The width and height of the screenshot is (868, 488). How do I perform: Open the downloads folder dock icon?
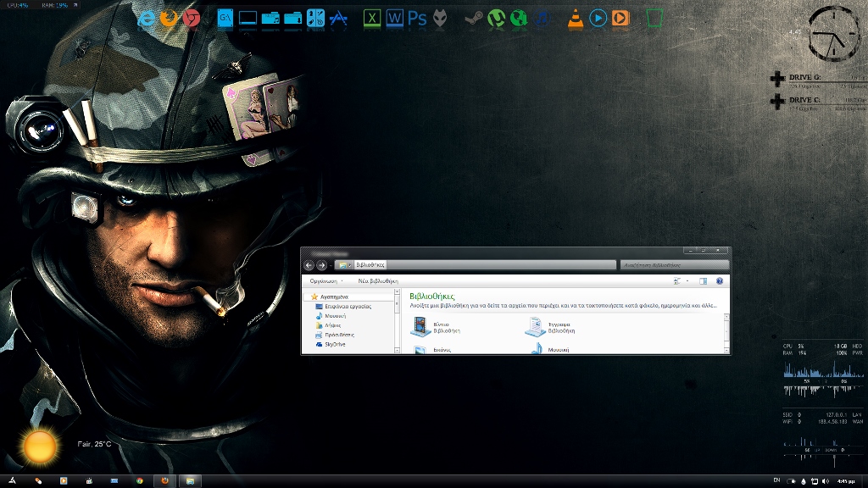point(292,19)
